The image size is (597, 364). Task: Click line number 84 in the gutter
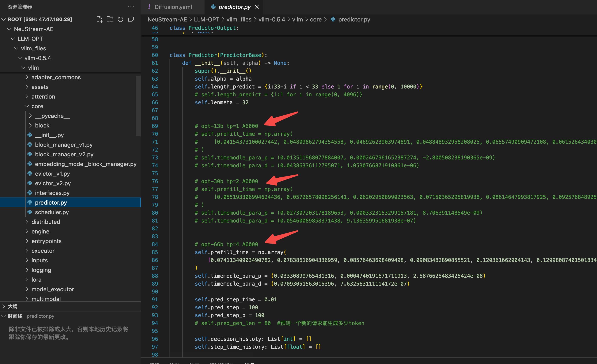(x=155, y=244)
